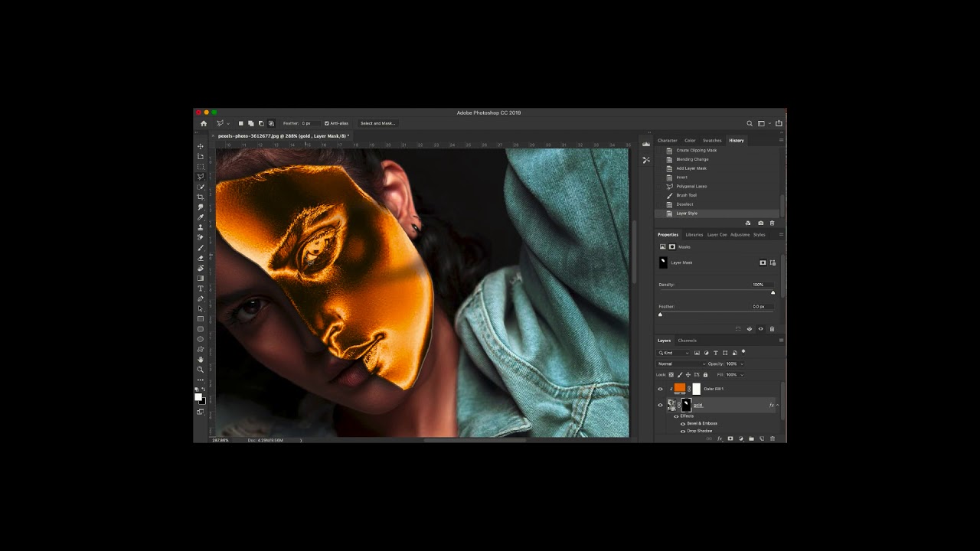Click Add layer mask icon at Layers bottom

pyautogui.click(x=730, y=439)
